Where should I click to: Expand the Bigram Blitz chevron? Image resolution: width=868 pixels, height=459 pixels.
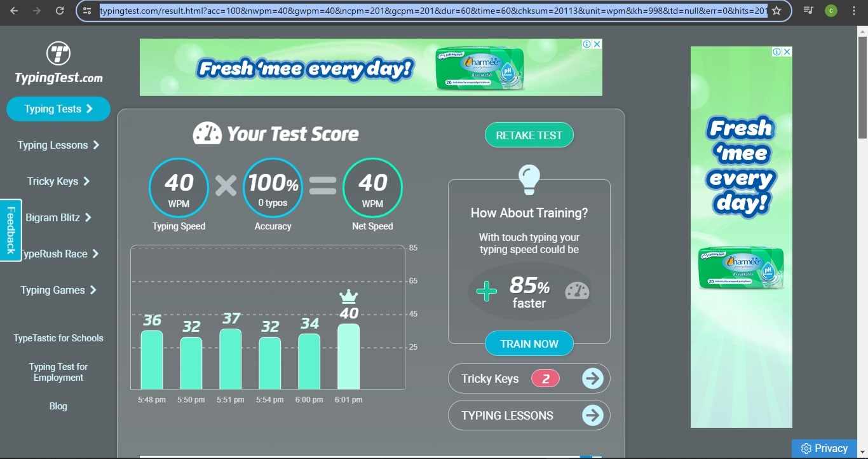88,217
